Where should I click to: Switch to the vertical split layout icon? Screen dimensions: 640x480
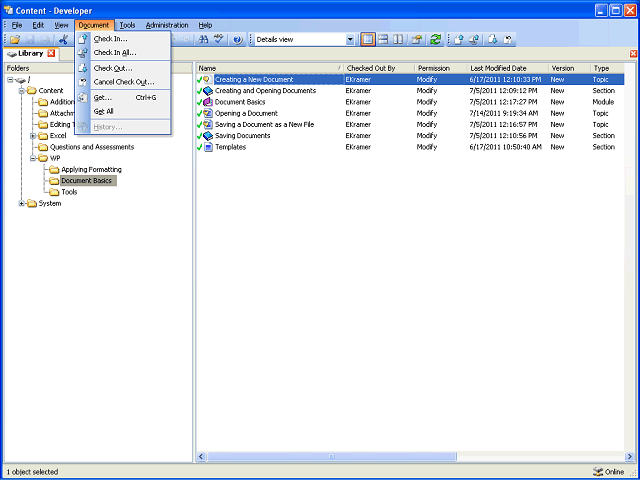pyautogui.click(x=398, y=40)
